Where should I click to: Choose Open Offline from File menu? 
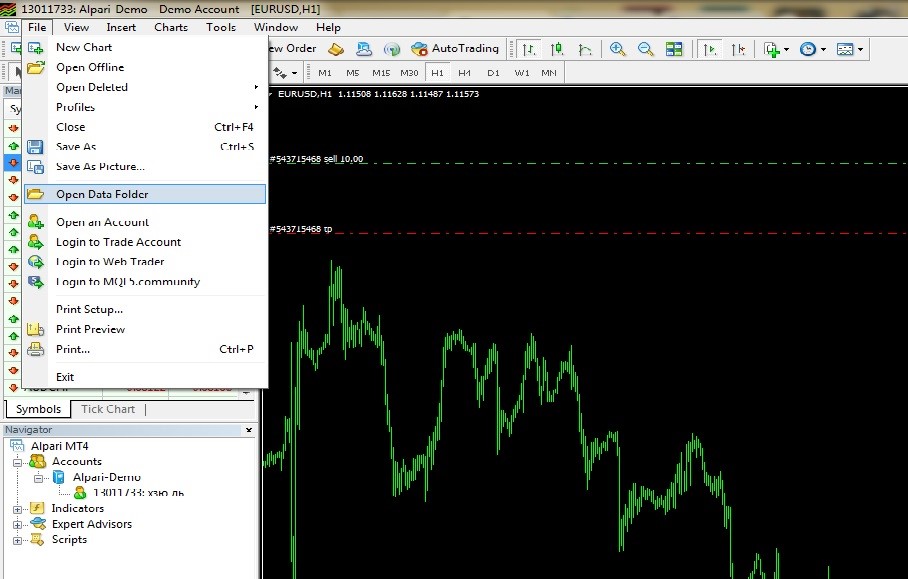click(145, 67)
